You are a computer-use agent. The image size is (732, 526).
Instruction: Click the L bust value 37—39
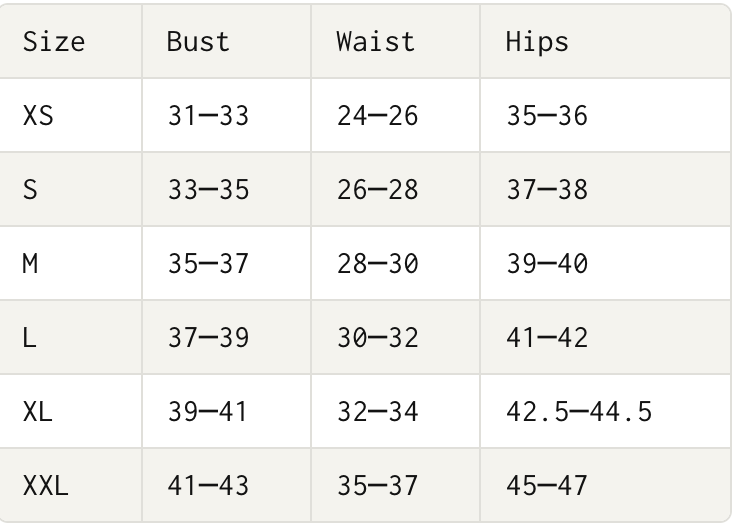coord(208,338)
